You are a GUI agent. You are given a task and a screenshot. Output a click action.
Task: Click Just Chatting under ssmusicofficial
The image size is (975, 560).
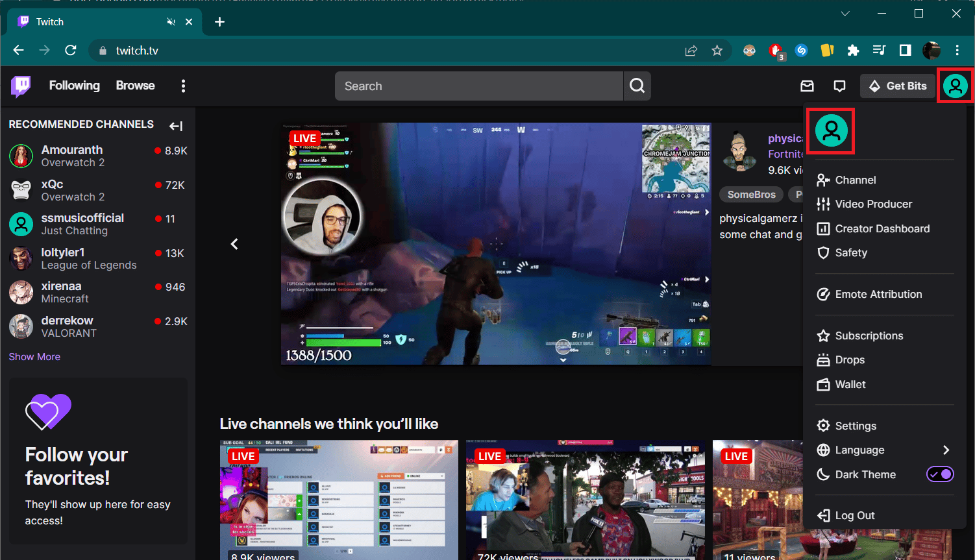click(x=75, y=231)
